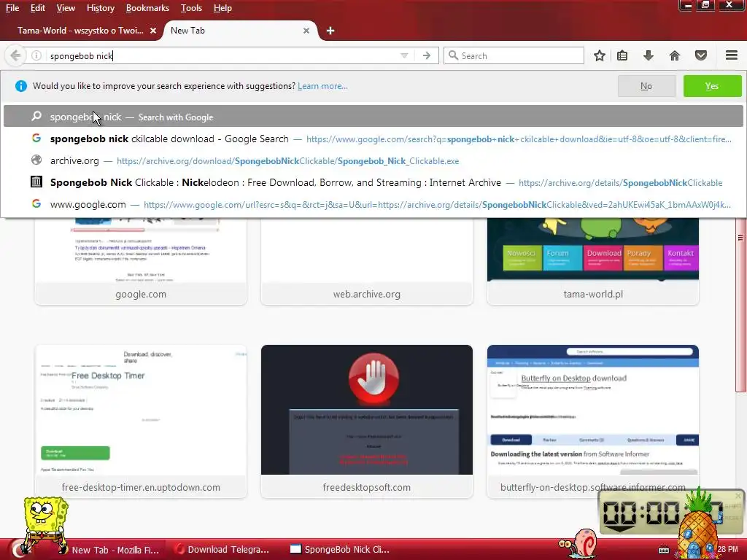Click the pineapple house timer widget

(x=698, y=524)
